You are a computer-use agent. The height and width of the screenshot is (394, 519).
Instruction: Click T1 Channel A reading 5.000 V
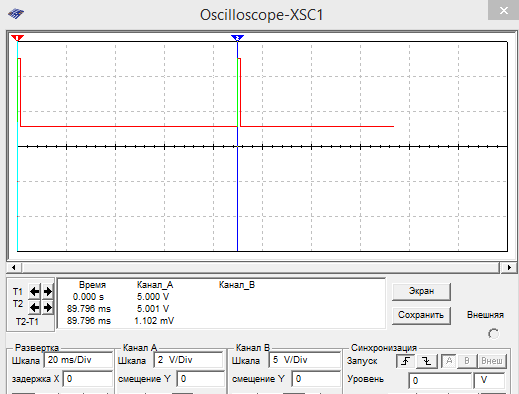coord(153,297)
